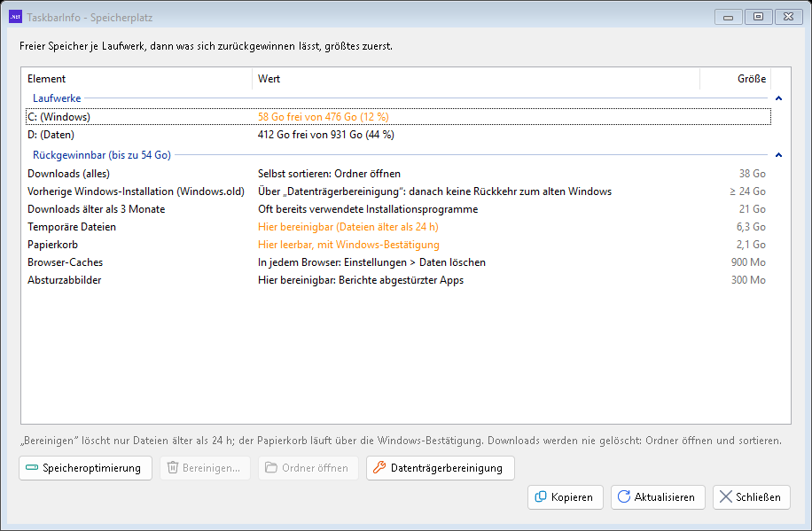Click the ≥ 24 Go size value
812x531 pixels.
748,191
